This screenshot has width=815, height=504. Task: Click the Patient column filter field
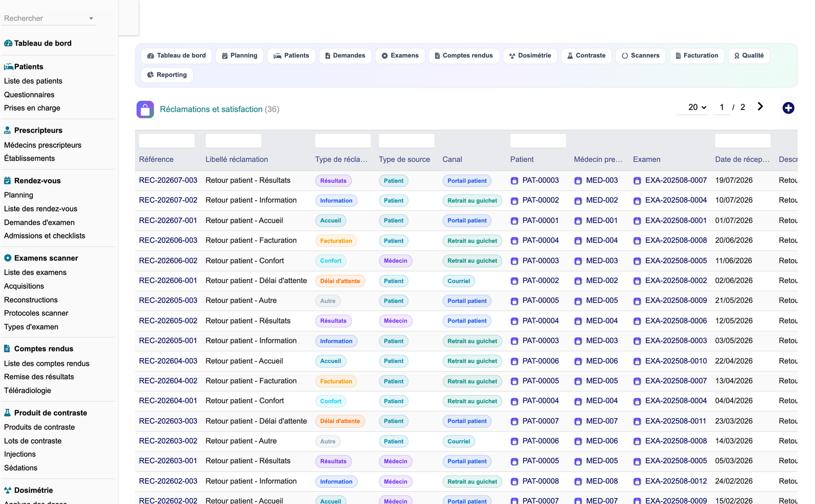click(x=538, y=141)
